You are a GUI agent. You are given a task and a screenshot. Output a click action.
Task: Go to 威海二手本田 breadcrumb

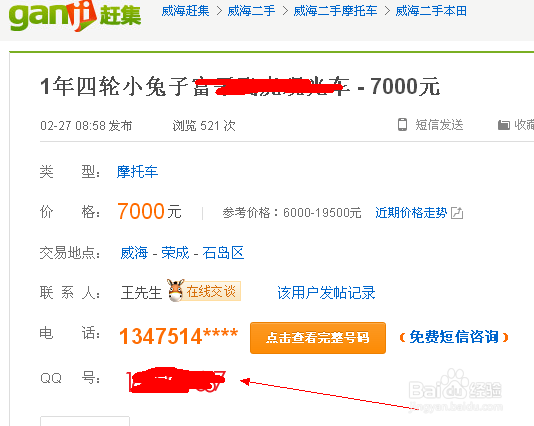431,11
